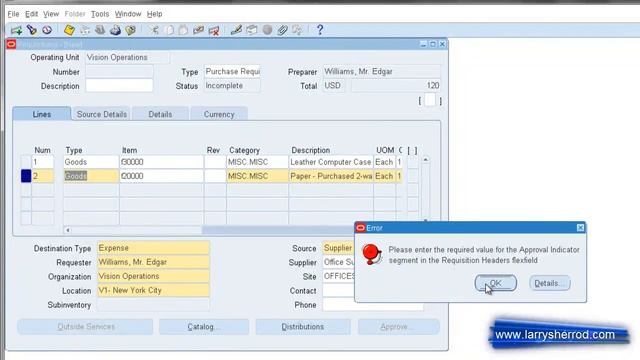Click the Delete Record red X icon
Image resolution: width=640 pixels, height=360 pixels.
[214, 30]
